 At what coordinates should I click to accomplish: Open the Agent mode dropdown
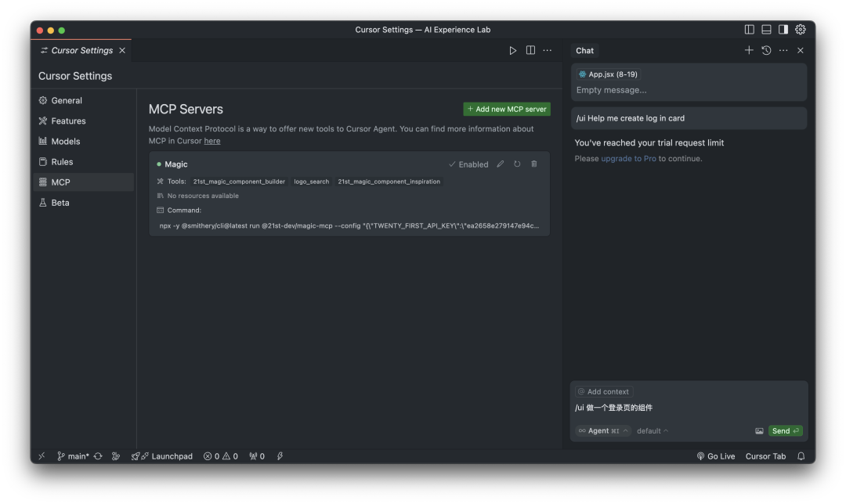(x=602, y=430)
